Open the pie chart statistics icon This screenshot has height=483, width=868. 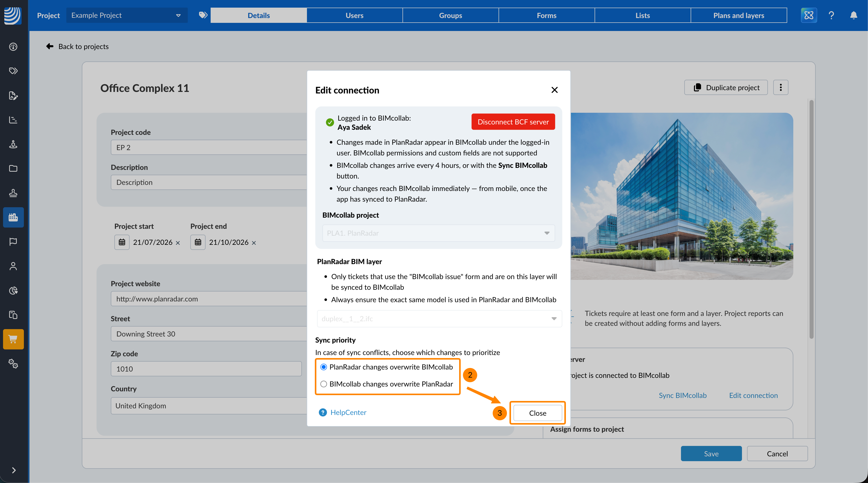pos(13,290)
